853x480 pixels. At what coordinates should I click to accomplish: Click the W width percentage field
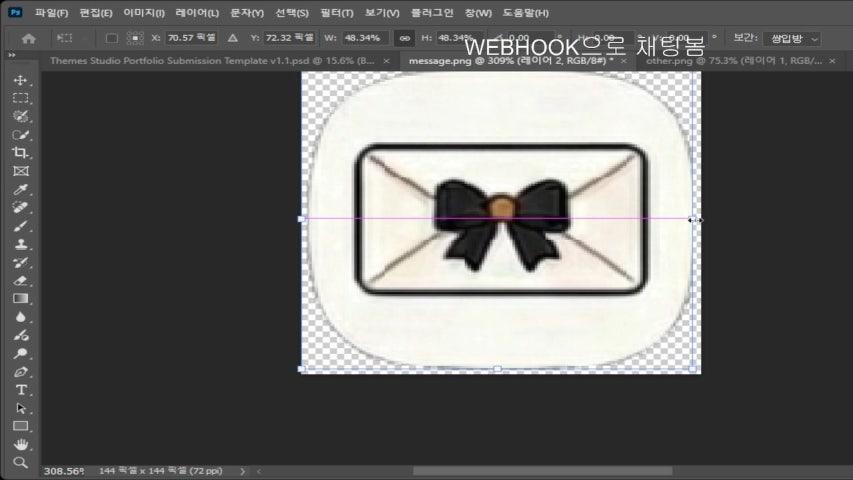365,38
